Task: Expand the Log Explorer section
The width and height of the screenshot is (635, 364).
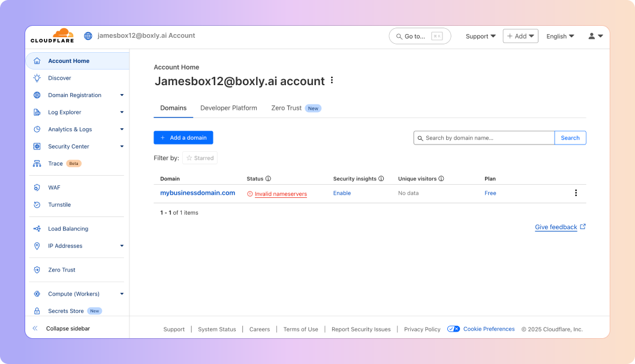Action: [122, 112]
